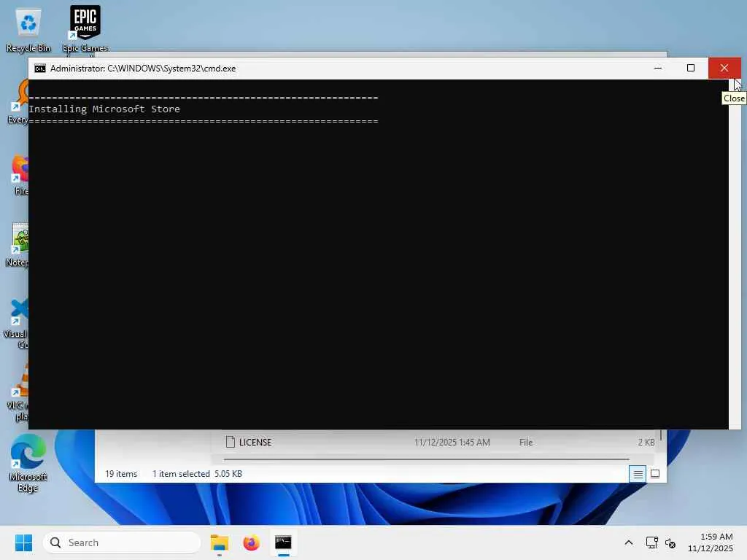The height and width of the screenshot is (560, 747).
Task: Switch Explorer to details view
Action: (638, 474)
